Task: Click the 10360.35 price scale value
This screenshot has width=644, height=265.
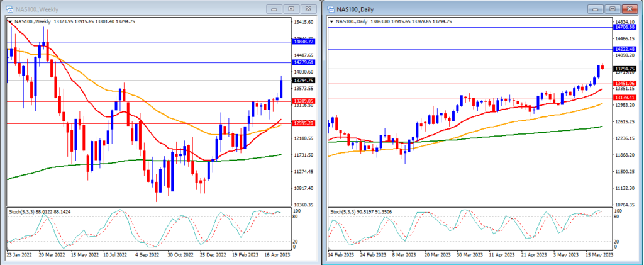Action: pyautogui.click(x=304, y=205)
